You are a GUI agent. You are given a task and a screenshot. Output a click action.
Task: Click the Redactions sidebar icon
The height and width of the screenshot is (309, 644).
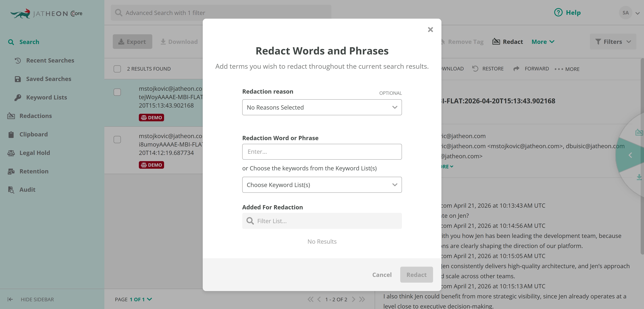coord(11,116)
